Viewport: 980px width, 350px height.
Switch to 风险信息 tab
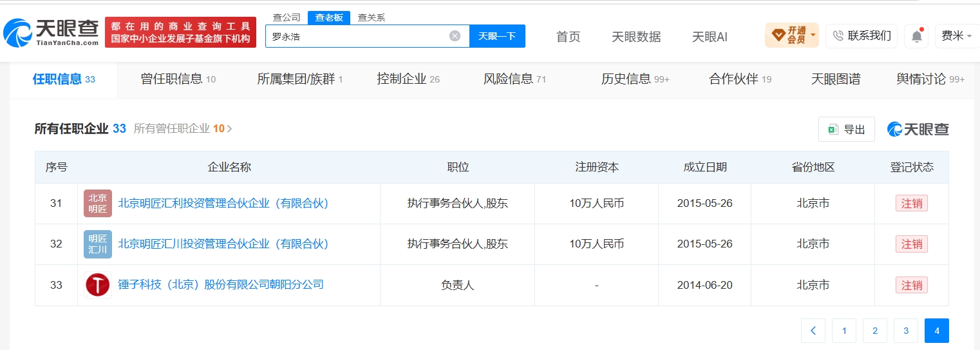[514, 79]
